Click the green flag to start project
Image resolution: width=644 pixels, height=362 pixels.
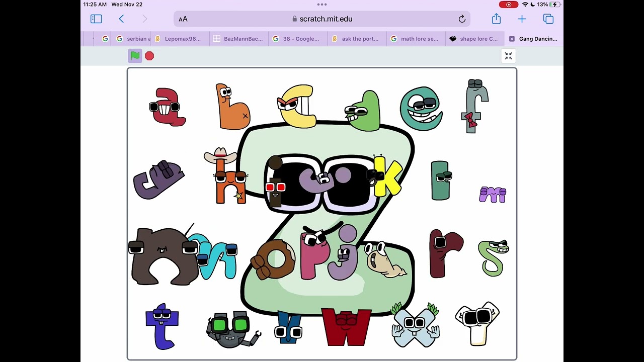(x=135, y=56)
